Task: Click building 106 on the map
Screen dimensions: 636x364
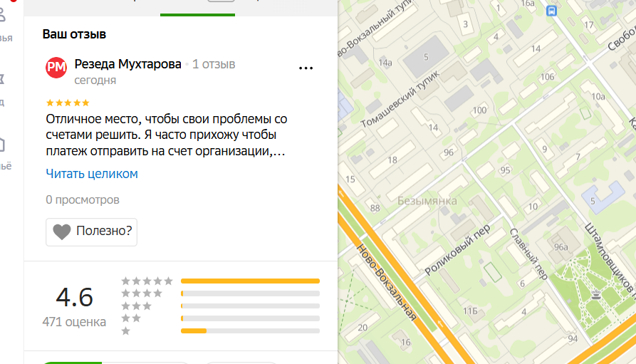Action: point(547,77)
